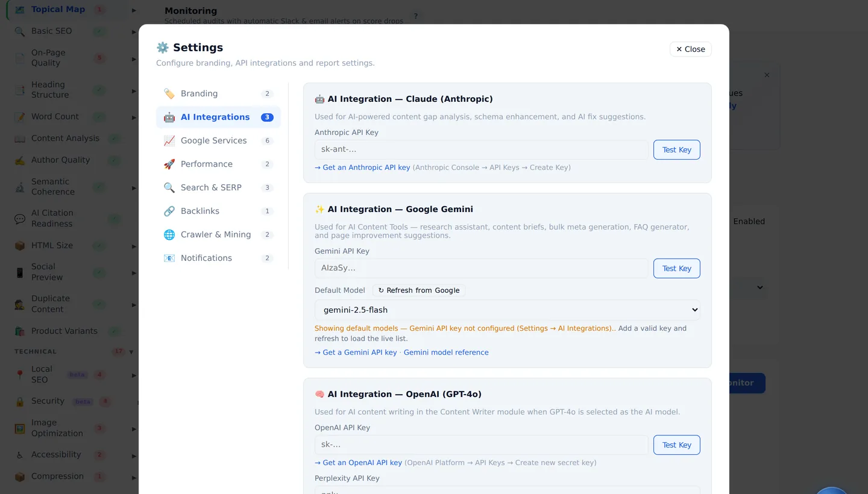Open the Branding settings tab
Screen dimensions: 868x494
coord(218,93)
